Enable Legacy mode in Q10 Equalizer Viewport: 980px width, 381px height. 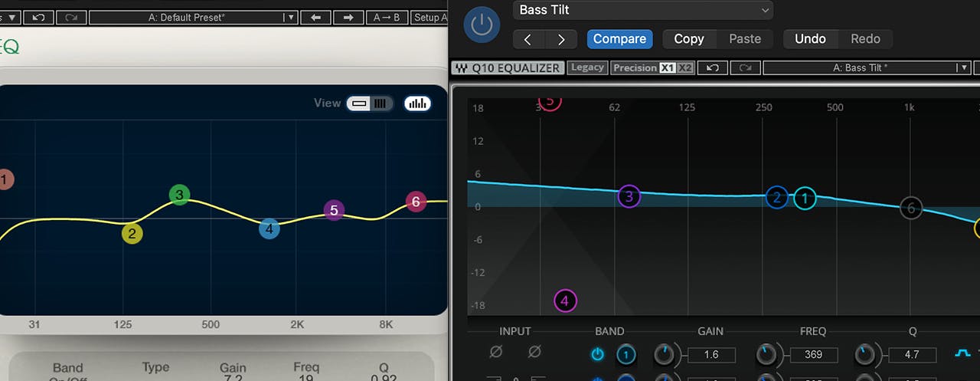point(587,67)
